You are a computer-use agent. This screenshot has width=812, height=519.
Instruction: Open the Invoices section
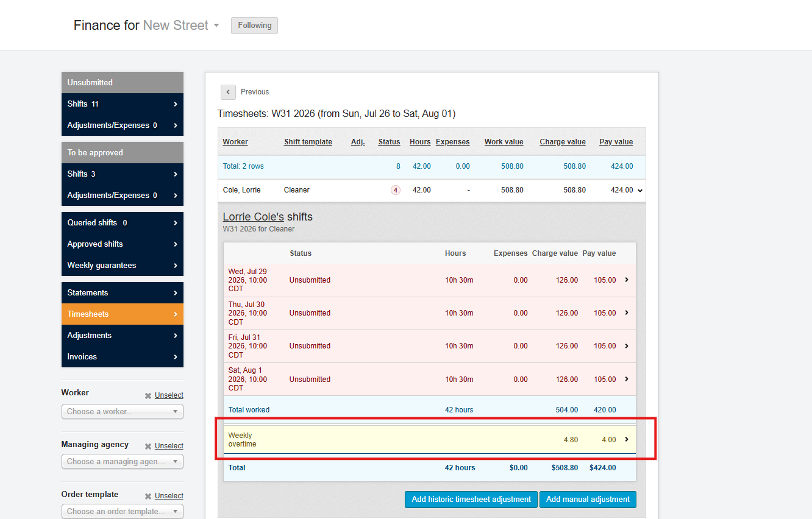point(123,357)
